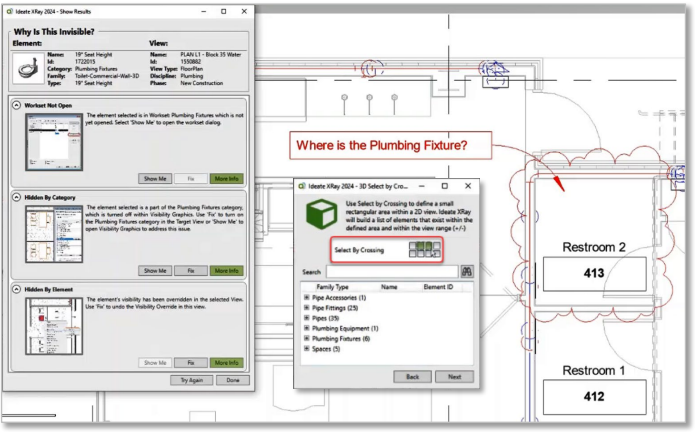Click the Ideate XRay Show Results title icon
Screen dimensions: 695x432
(9, 12)
